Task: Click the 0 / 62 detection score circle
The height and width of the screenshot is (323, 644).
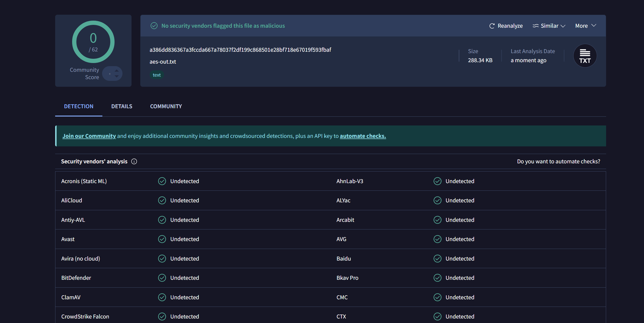Action: (x=93, y=42)
